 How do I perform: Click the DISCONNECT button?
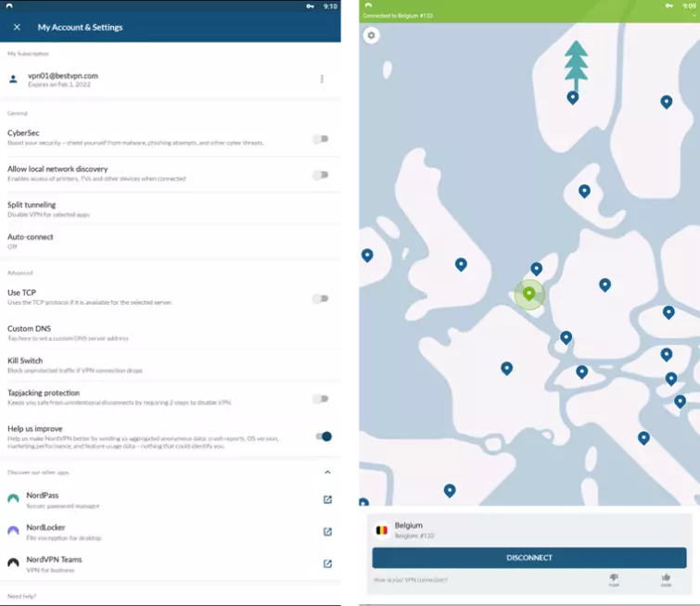[x=529, y=558]
